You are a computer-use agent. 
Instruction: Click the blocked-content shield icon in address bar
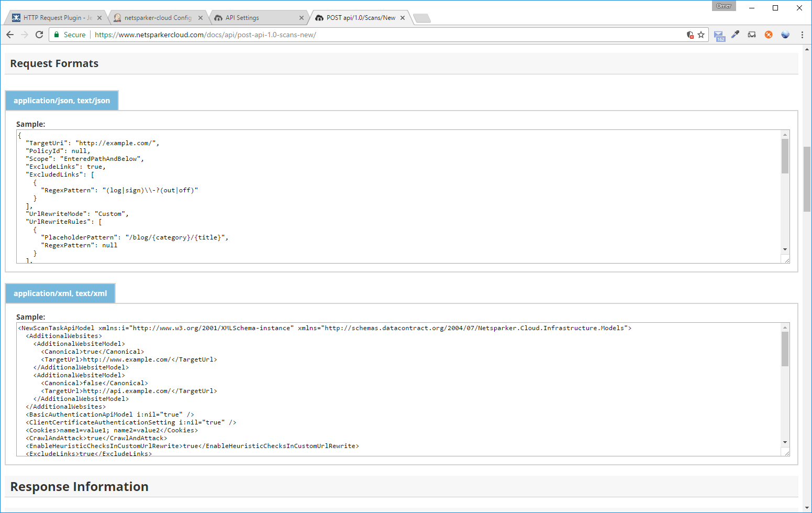(689, 35)
